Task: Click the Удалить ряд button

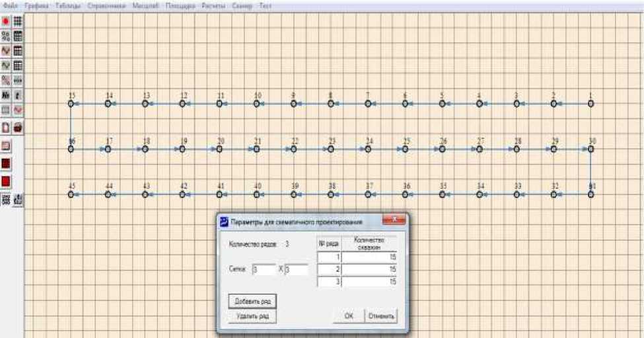Action: tap(252, 316)
